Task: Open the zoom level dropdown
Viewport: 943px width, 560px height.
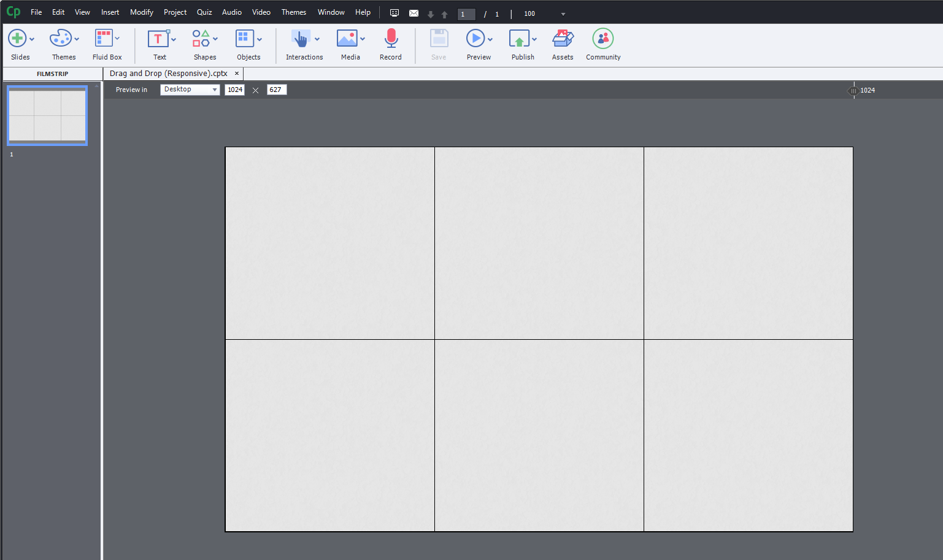Action: [x=562, y=13]
